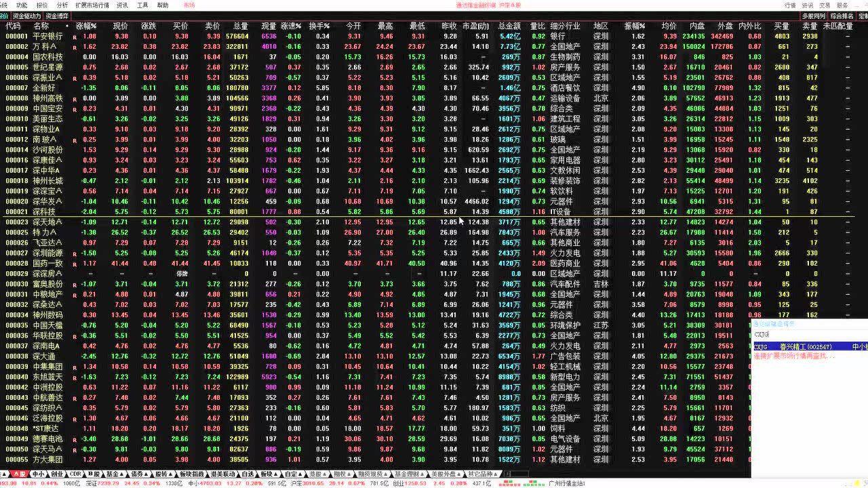Select the CDR tab at bottom
The height and width of the screenshot is (488, 868).
75,474
